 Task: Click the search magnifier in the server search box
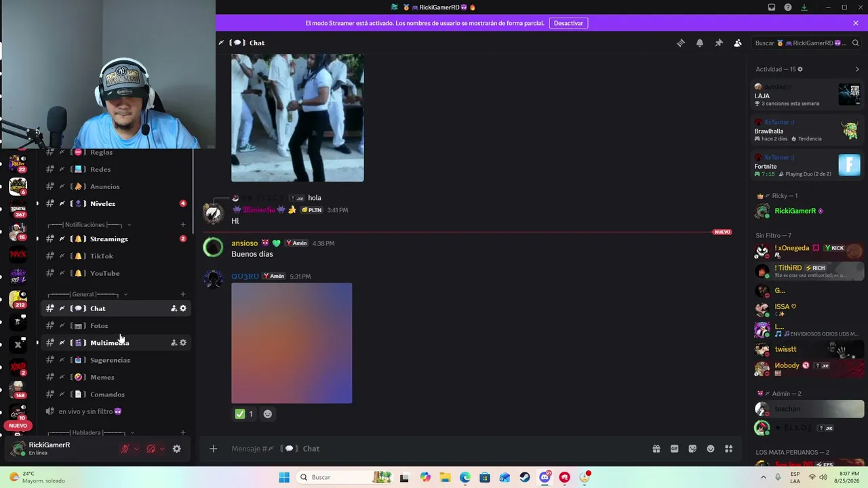point(854,43)
